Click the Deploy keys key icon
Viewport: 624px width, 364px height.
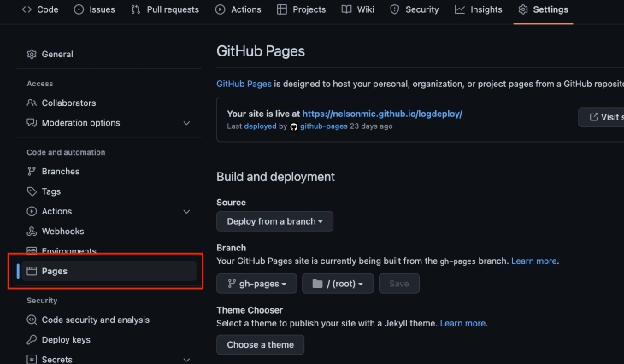[32, 339]
